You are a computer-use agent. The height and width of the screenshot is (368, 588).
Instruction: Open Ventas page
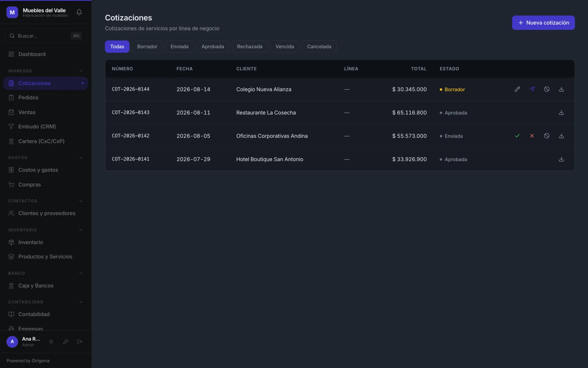(x=46, y=112)
